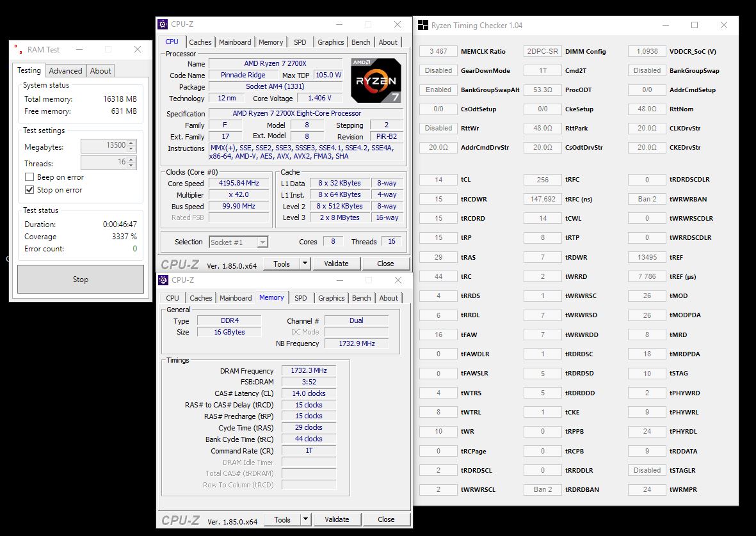The height and width of the screenshot is (536, 756).
Task: Click the AMD Ryzen 7 logo in CPU-Z
Action: pyautogui.click(x=376, y=81)
